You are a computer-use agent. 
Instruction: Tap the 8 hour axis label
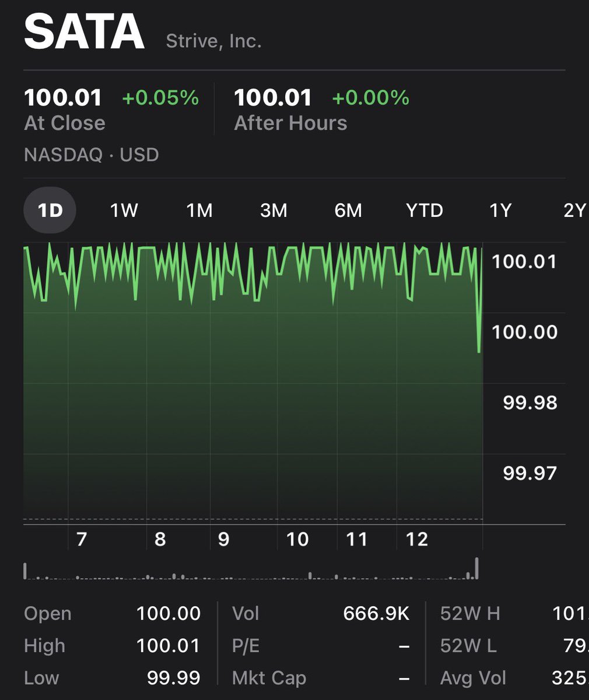[x=160, y=539]
